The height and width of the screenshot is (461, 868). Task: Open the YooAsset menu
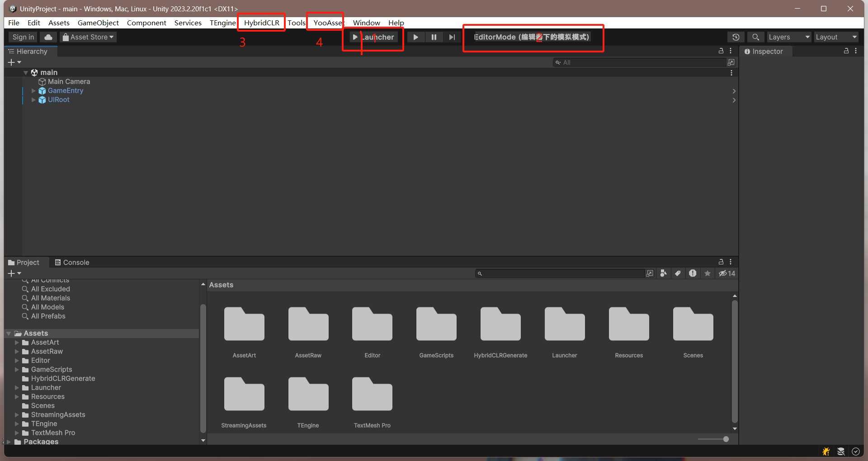pyautogui.click(x=329, y=23)
